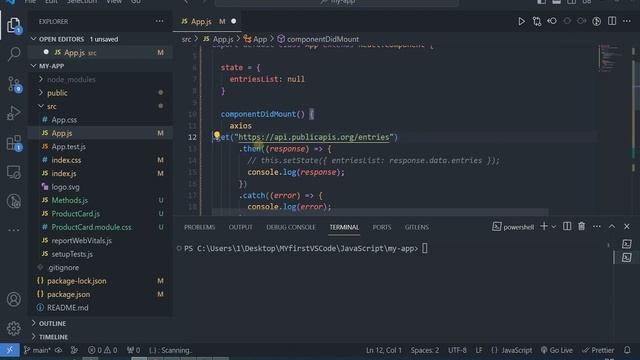Click Prettier status bar item
The width and height of the screenshot is (640, 360).
click(598, 350)
